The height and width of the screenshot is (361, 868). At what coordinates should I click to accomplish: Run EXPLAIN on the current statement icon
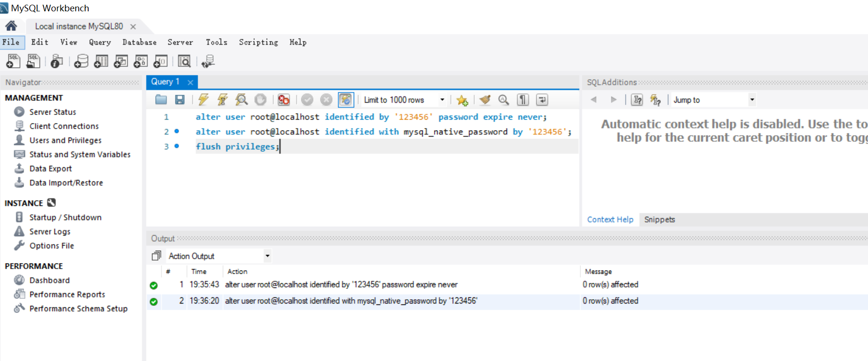[x=242, y=99]
